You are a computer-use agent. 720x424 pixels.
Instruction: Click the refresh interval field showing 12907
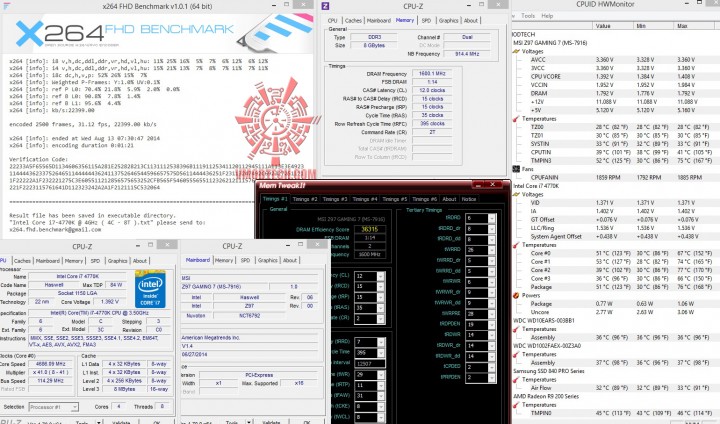[369, 363]
